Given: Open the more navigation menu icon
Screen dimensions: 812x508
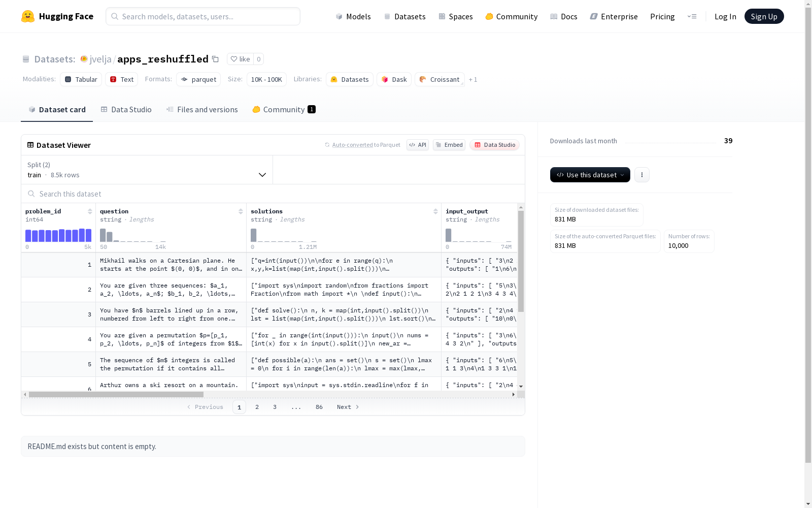Looking at the screenshot, I should [692, 16].
